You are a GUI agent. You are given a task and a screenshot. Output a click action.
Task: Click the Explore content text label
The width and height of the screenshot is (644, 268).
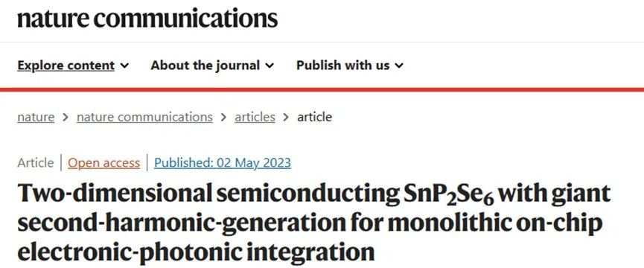pos(66,66)
